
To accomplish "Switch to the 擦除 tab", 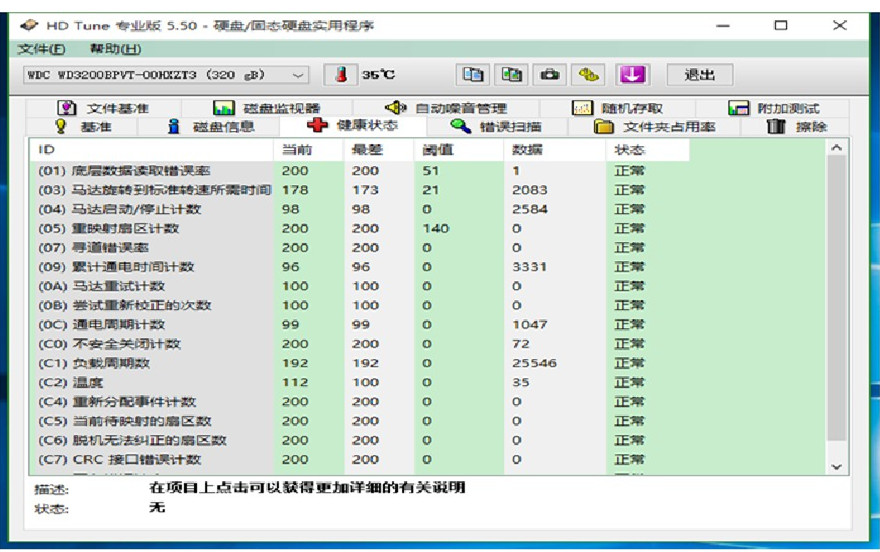I will (798, 127).
